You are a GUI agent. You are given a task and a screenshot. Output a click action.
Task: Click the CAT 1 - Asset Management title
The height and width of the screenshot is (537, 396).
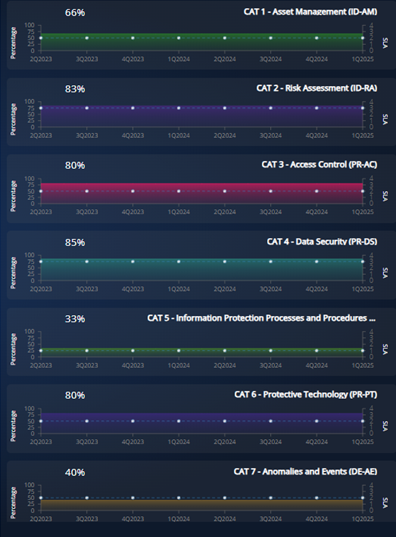pos(310,12)
